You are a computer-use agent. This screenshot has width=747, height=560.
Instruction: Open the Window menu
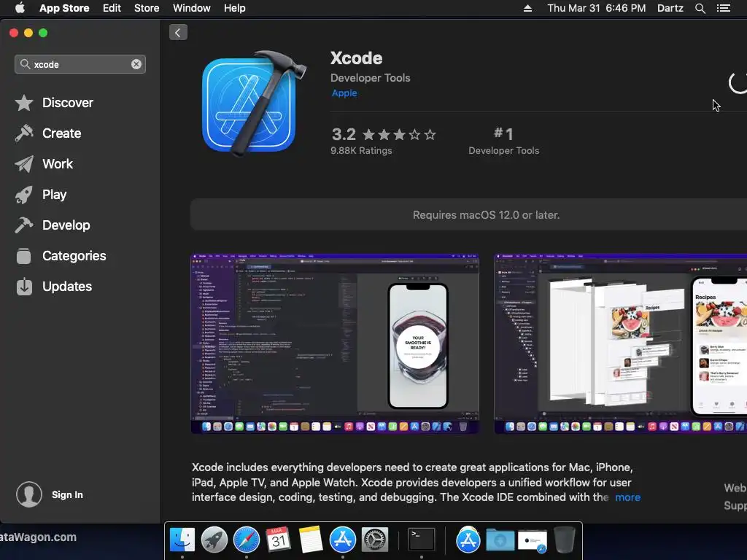click(x=192, y=8)
